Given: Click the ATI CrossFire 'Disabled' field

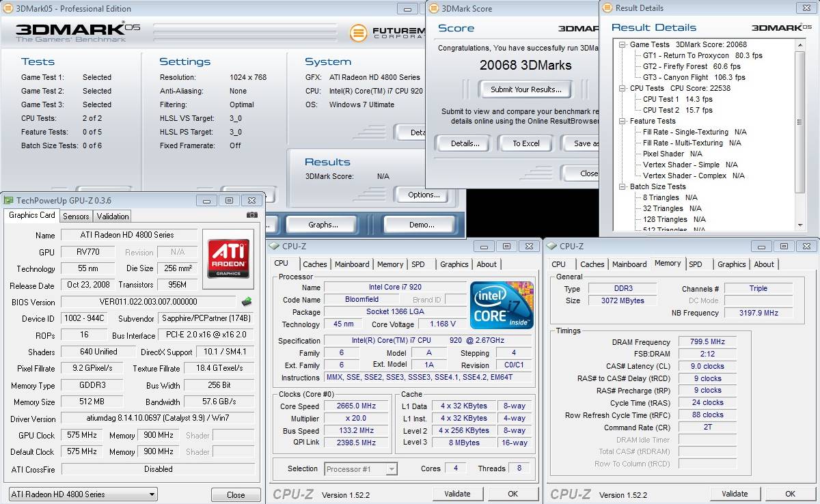Looking at the screenshot, I should point(158,469).
